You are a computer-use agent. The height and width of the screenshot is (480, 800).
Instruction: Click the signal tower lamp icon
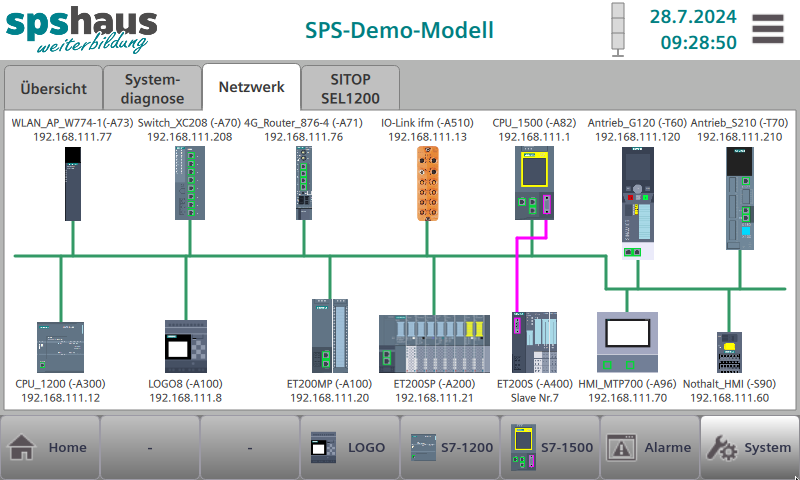(618, 30)
